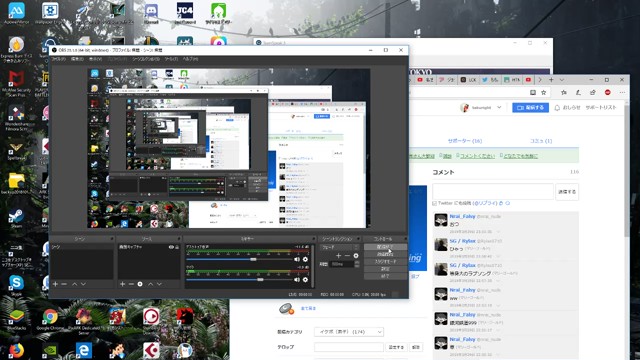This screenshot has width=640, height=360.
Task: Open Edge favorites hub icon
Action: tap(564, 93)
